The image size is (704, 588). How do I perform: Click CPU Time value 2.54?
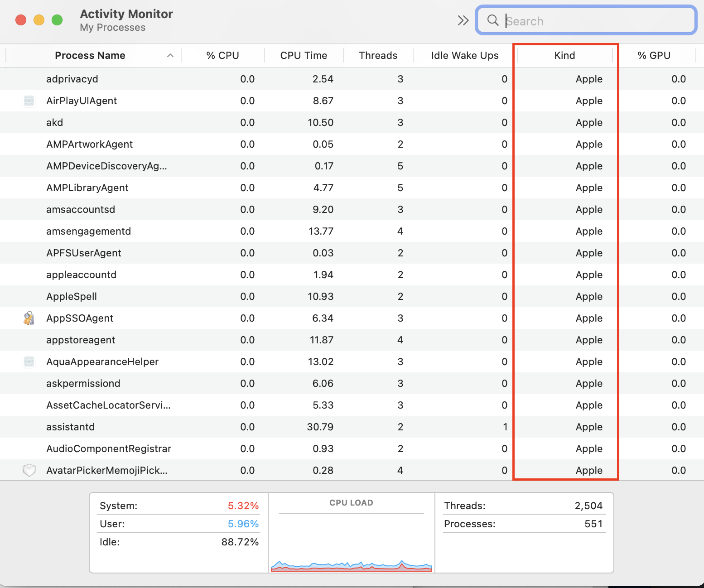[323, 79]
